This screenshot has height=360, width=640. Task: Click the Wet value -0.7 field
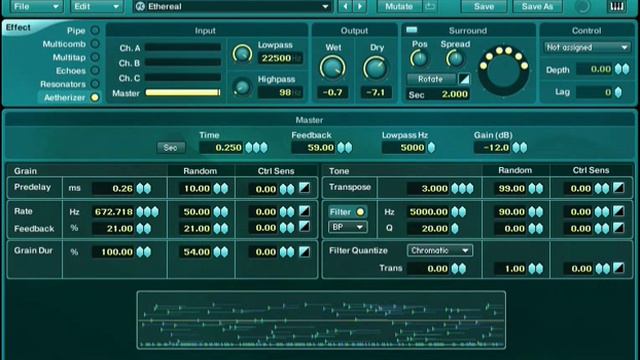(x=333, y=92)
